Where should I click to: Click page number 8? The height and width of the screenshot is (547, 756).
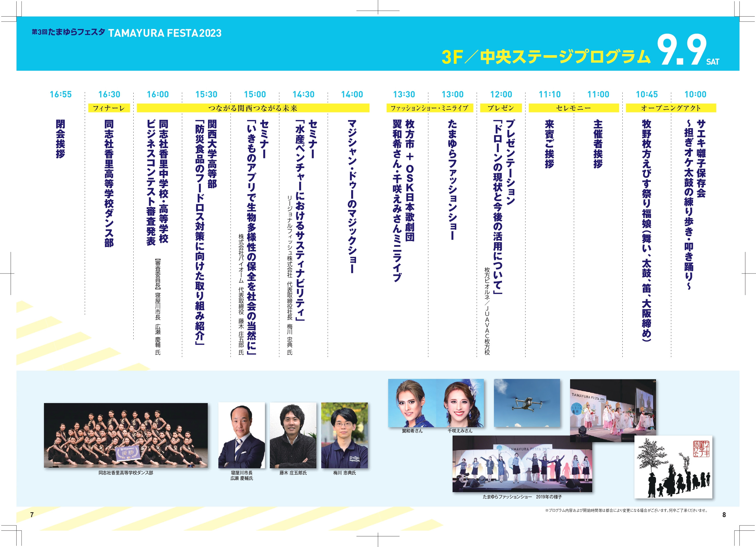tap(724, 515)
